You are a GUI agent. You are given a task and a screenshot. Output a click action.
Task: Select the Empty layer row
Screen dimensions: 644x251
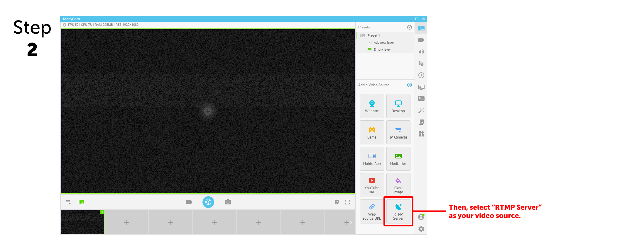pos(385,49)
